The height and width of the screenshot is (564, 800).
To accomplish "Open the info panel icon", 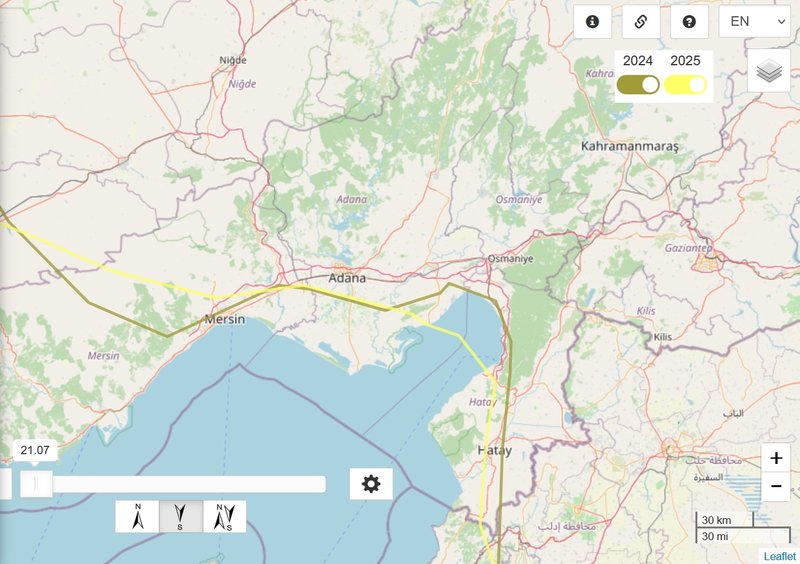I will [592, 21].
